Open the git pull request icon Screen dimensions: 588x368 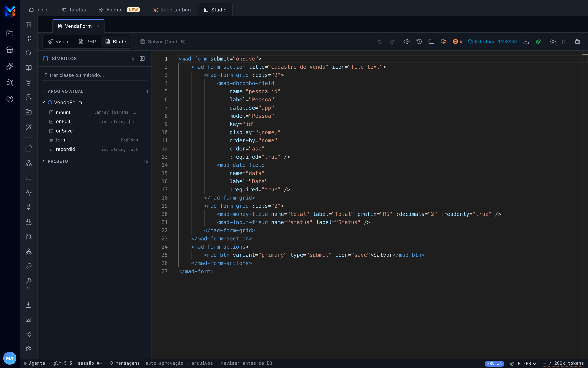(29, 237)
